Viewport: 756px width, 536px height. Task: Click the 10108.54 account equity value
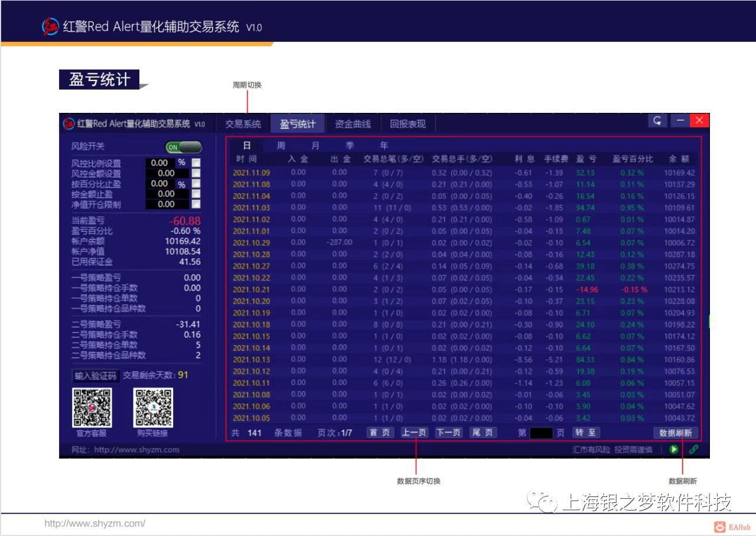tap(183, 252)
